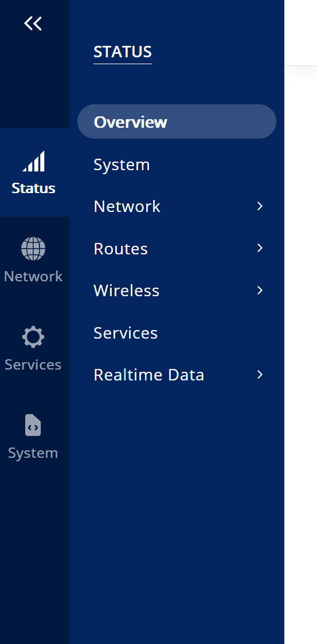Select the Services gear icon
This screenshot has height=644, width=317.
[x=33, y=337]
